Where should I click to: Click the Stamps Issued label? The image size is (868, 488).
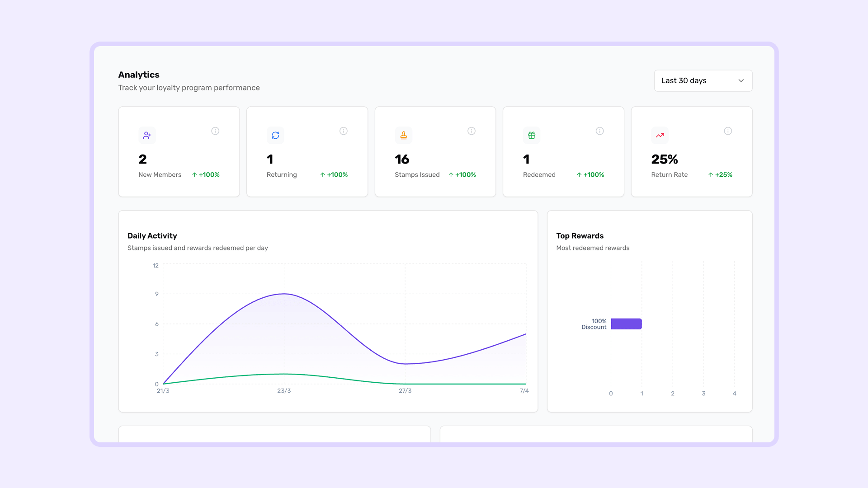[417, 175]
